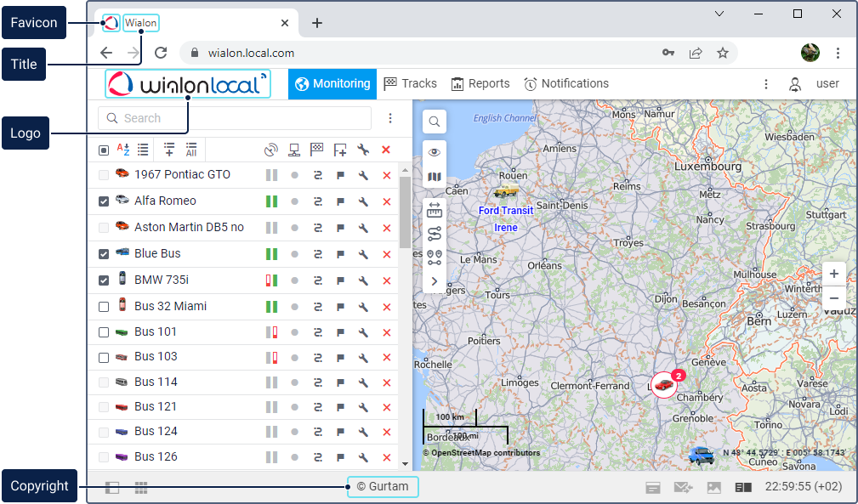This screenshot has height=504, width=858.
Task: Uncheck the Alfa Romeo checkbox
Action: (104, 201)
